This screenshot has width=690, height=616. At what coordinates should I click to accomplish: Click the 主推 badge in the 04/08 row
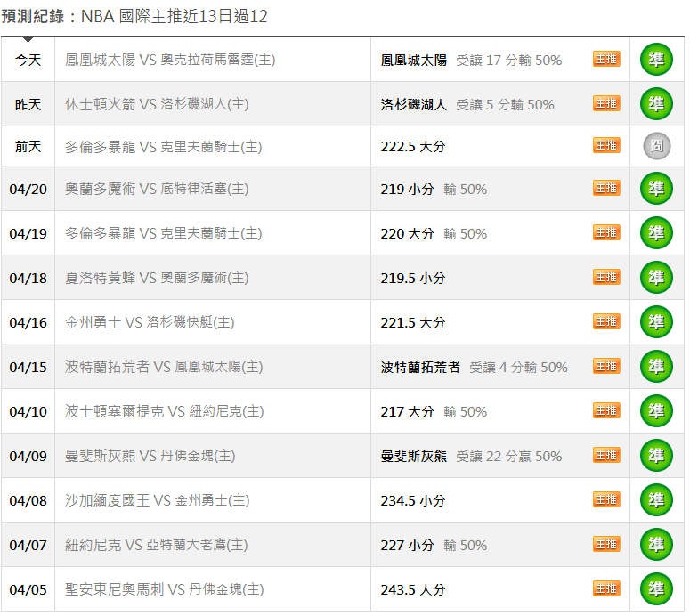pyautogui.click(x=606, y=499)
